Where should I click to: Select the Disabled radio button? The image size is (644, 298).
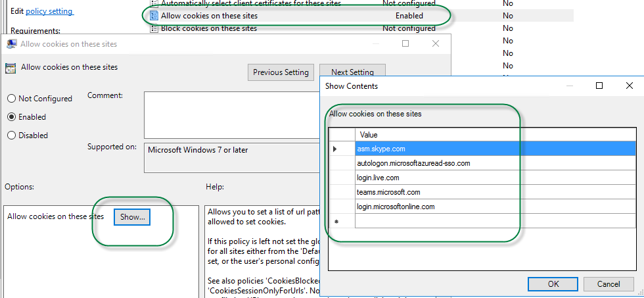12,136
